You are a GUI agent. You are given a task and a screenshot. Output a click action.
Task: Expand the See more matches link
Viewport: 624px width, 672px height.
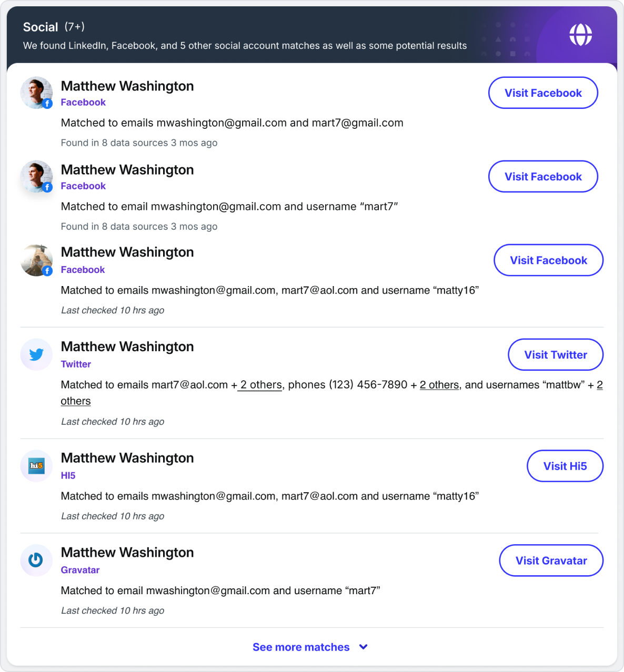(301, 647)
